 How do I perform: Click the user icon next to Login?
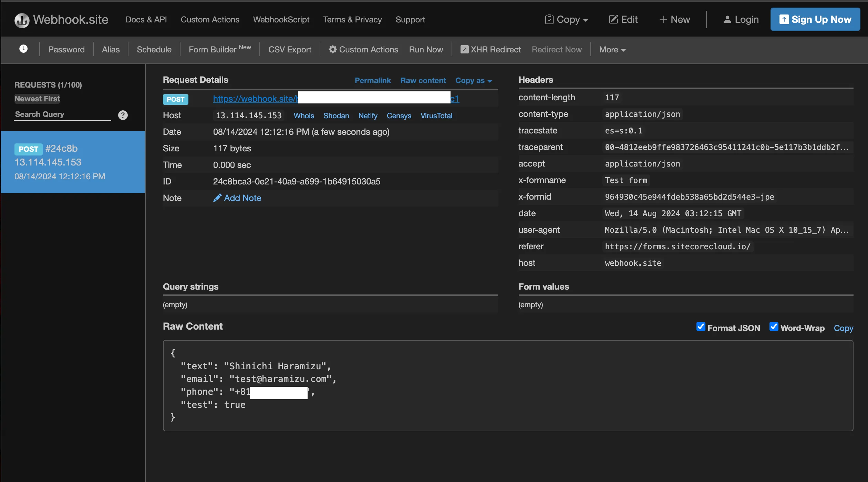tap(727, 20)
